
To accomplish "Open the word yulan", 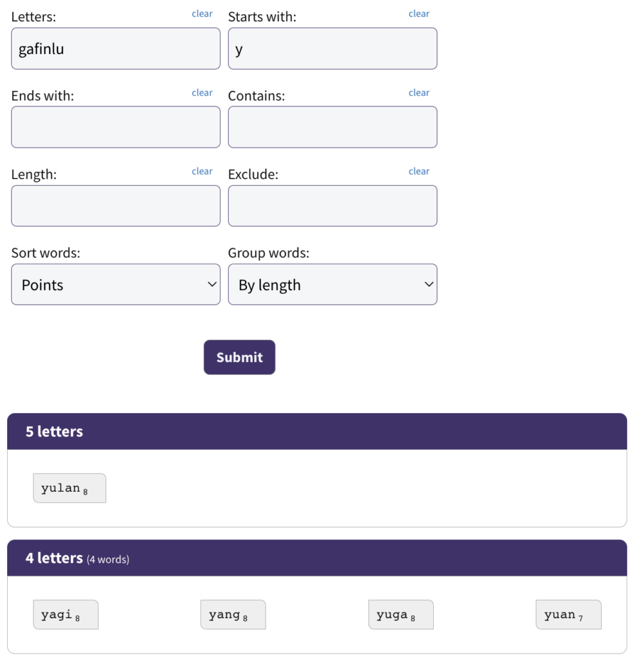I will [70, 489].
